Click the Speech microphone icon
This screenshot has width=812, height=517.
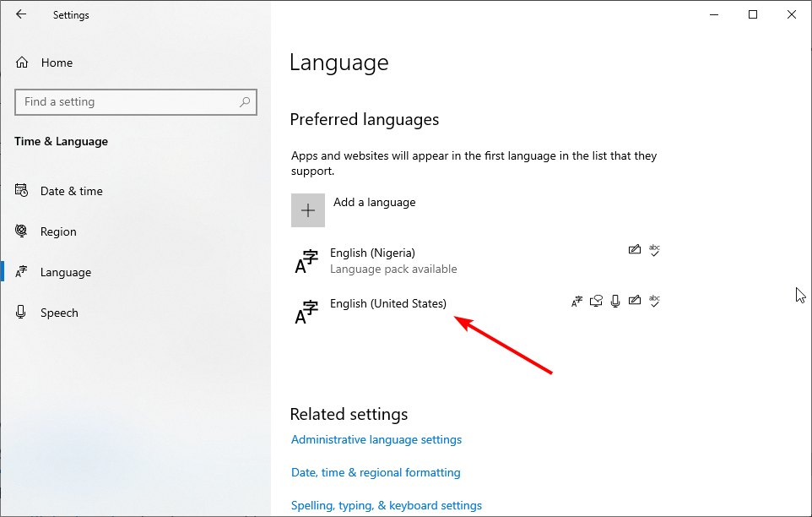tap(21, 312)
